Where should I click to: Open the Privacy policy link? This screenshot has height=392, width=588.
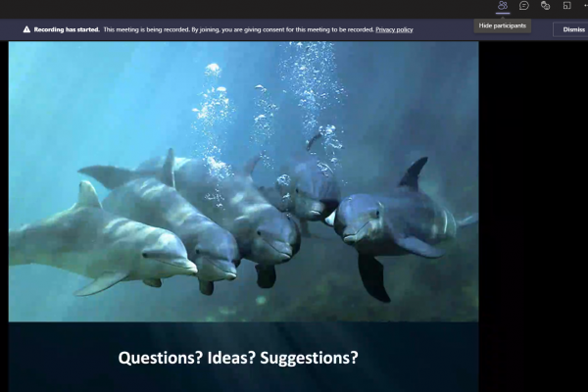(394, 29)
